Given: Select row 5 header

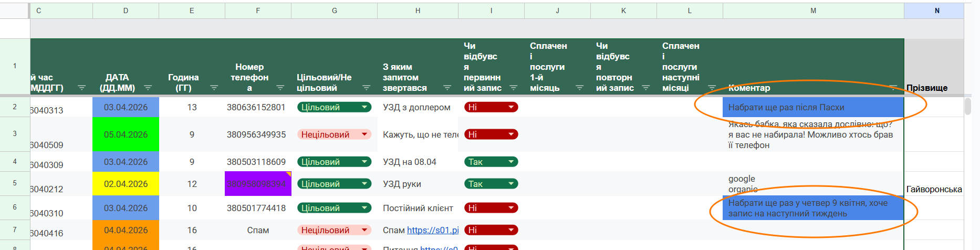Looking at the screenshot, I should click(x=15, y=183).
